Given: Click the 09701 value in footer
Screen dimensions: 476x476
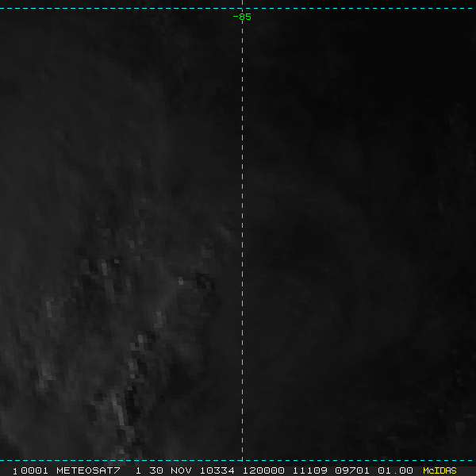Looking at the screenshot, I should click(x=351, y=470).
